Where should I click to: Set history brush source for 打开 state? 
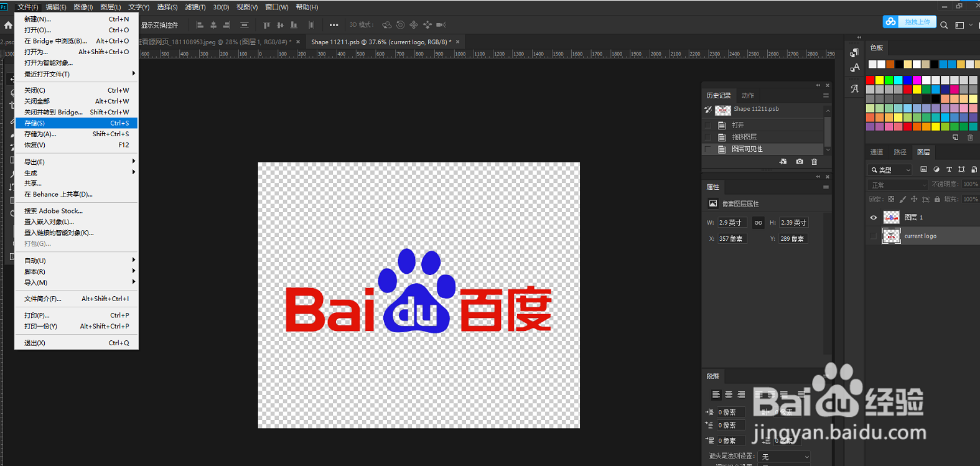(708, 125)
